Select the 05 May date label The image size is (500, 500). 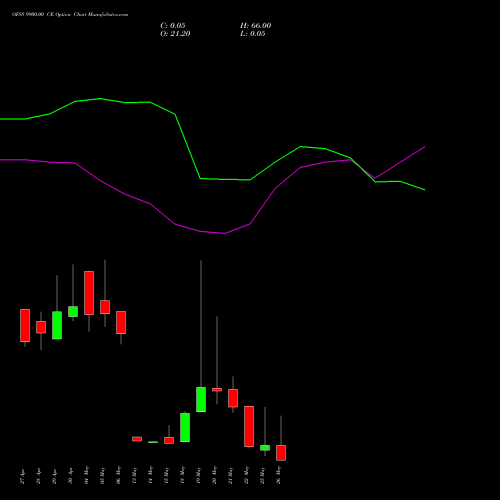point(103,475)
